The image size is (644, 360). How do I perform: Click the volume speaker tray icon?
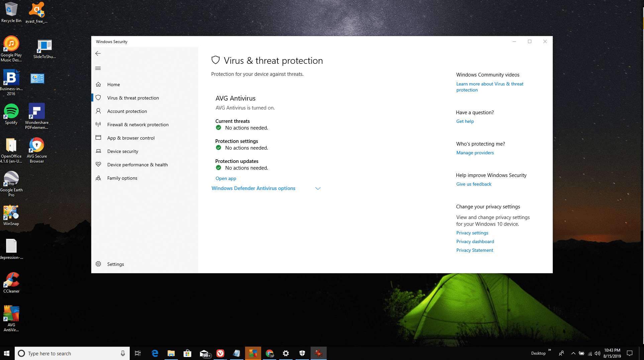[x=598, y=353]
